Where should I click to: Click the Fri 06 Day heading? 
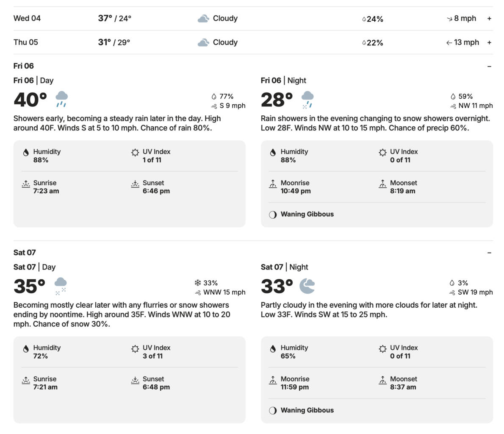point(33,81)
